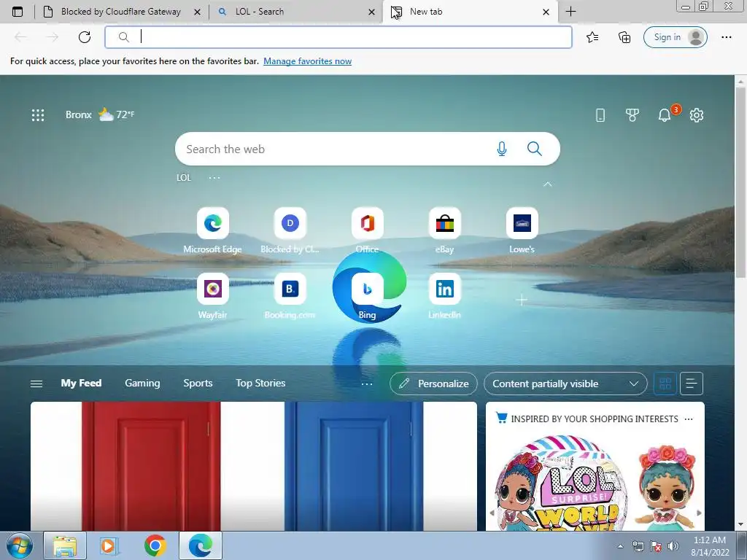Launch Google Chrome from taskbar
747x560 pixels.
[155, 545]
